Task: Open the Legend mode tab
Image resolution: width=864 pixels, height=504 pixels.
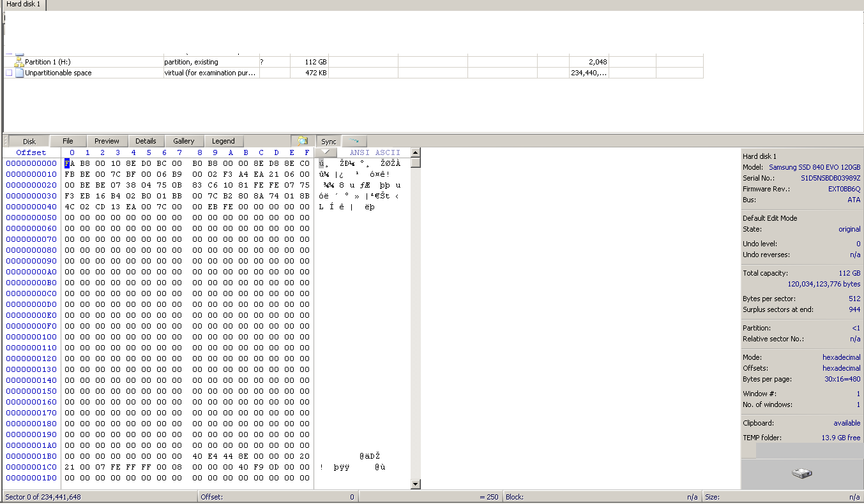Action: (x=224, y=141)
